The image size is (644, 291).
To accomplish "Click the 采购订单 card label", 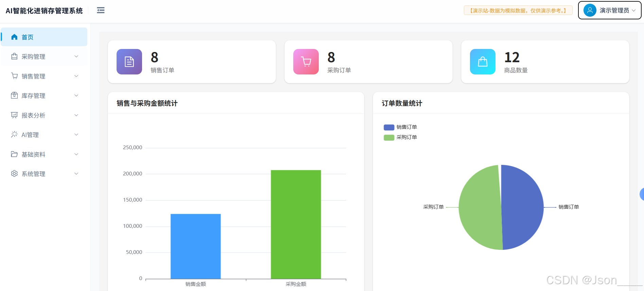I will coord(339,70).
